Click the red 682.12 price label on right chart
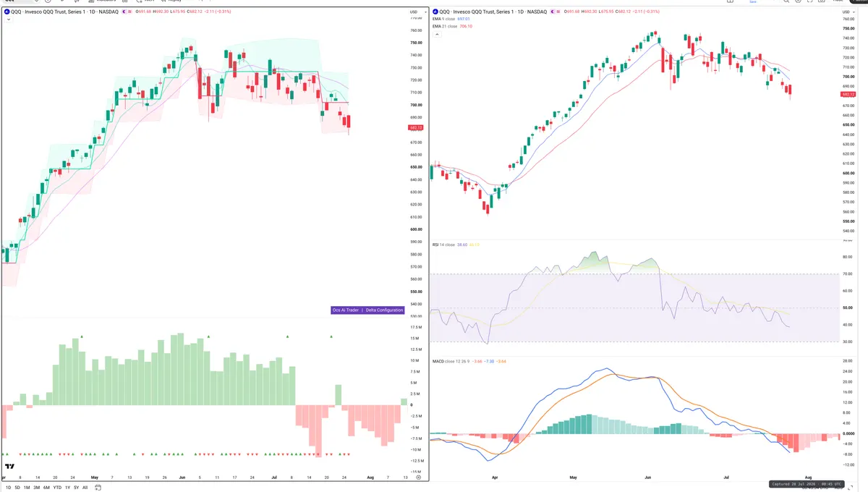 [x=848, y=94]
